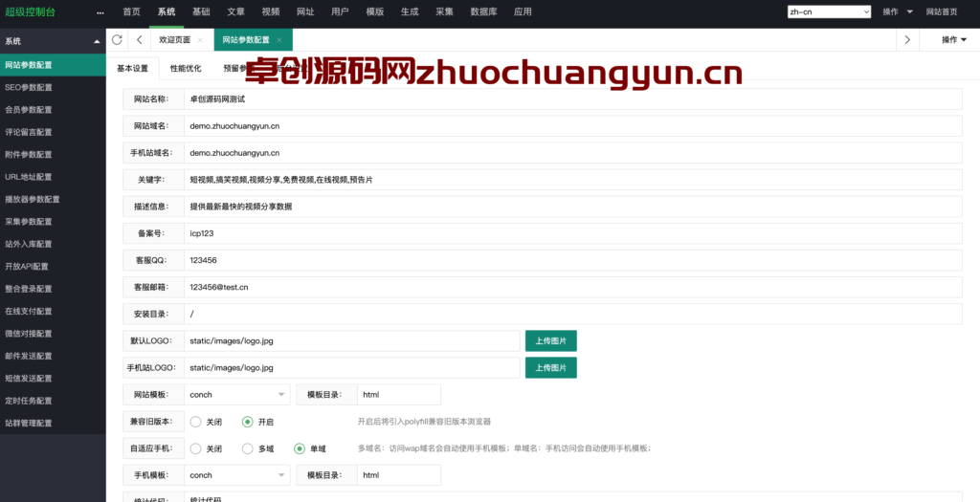This screenshot has height=502, width=980.
Task: Open 邮件发送配置 in sidebar
Action: point(54,356)
